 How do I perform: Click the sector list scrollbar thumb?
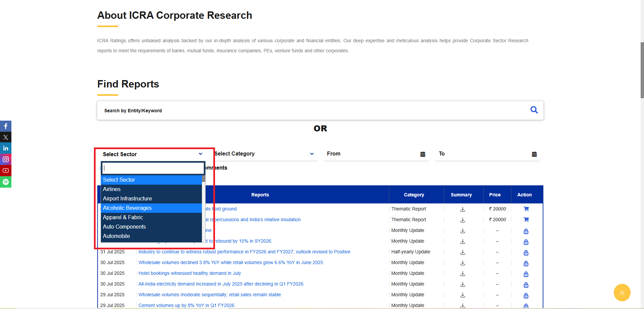pos(204,179)
